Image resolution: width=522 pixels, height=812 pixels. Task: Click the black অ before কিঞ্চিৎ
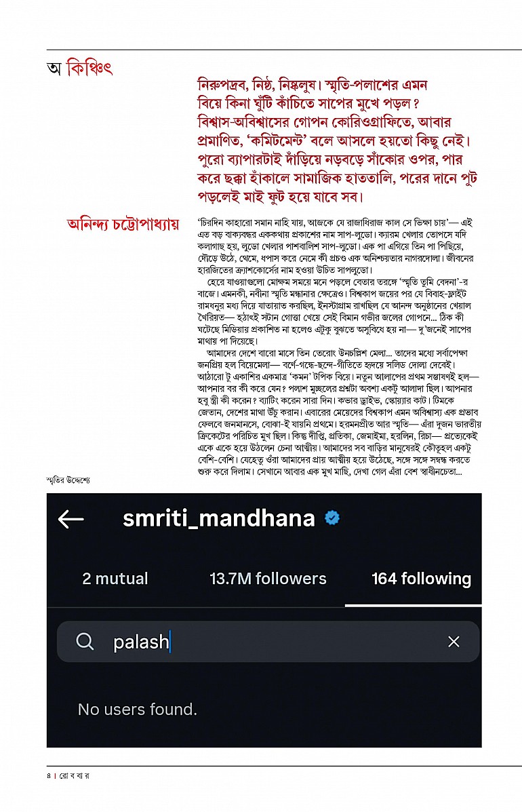[x=54, y=69]
